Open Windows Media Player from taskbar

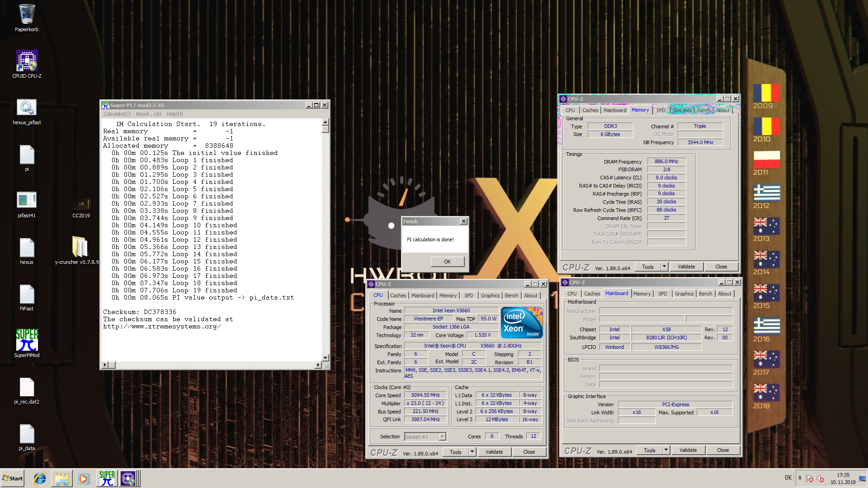(84, 479)
